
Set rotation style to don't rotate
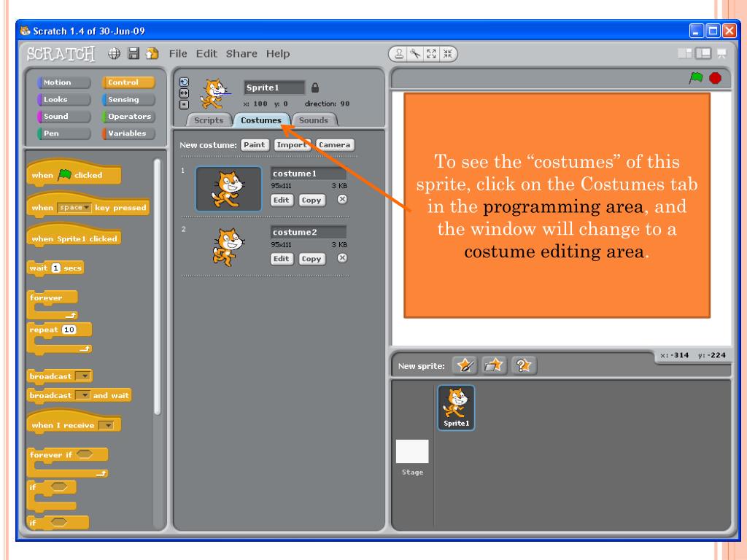(x=184, y=105)
